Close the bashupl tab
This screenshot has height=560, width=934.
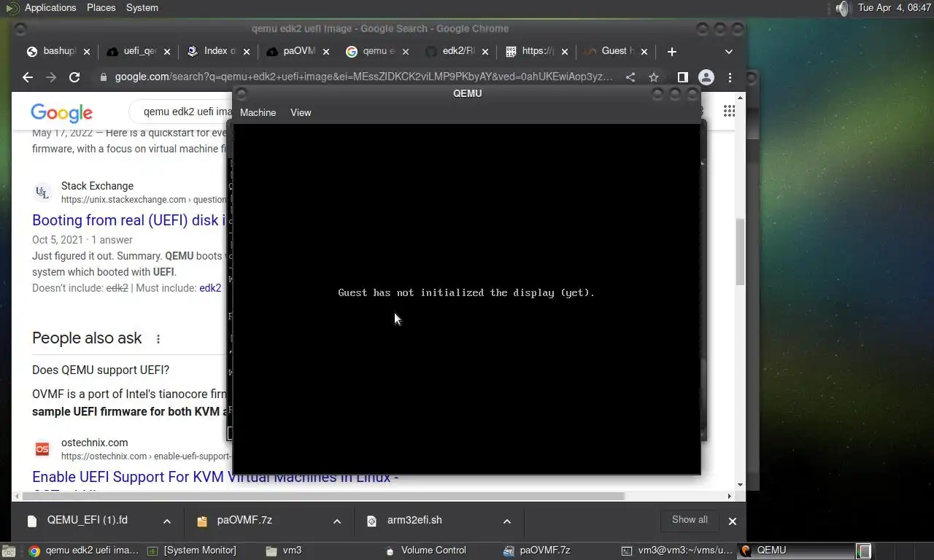[87, 52]
